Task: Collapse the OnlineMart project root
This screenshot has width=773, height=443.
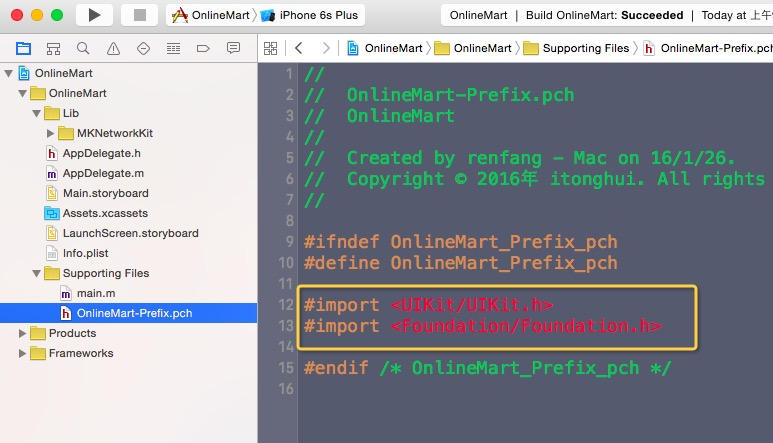Action: pyautogui.click(x=8, y=73)
